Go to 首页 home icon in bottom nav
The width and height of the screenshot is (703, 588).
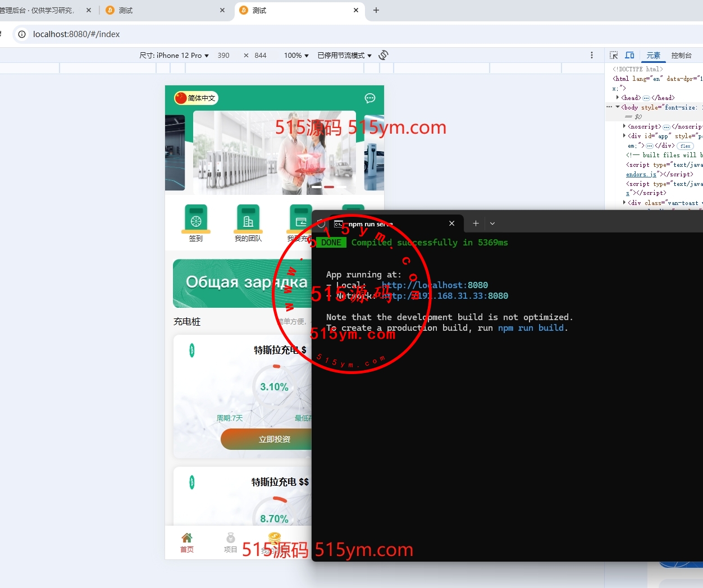point(187,542)
